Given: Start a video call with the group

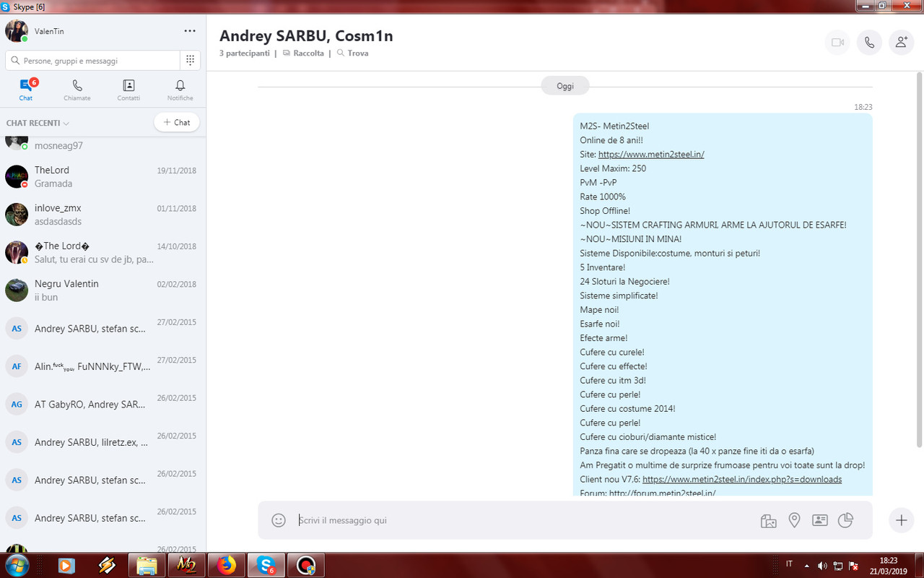Looking at the screenshot, I should click(x=837, y=43).
